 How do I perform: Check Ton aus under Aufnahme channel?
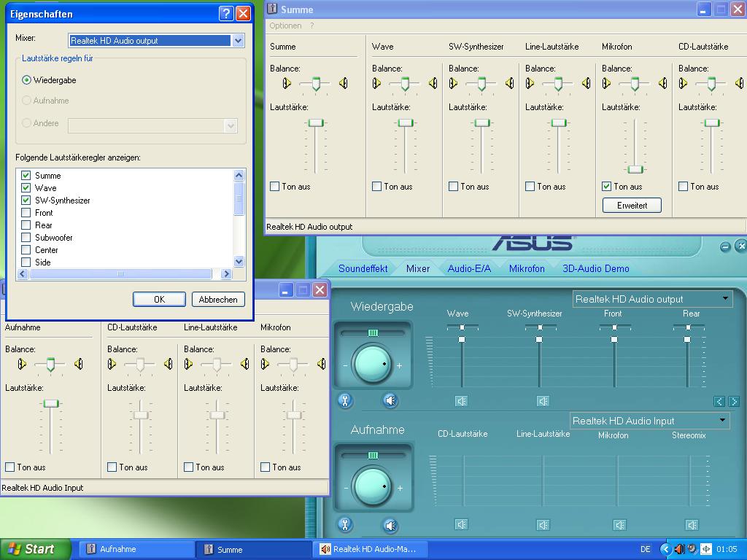point(9,467)
